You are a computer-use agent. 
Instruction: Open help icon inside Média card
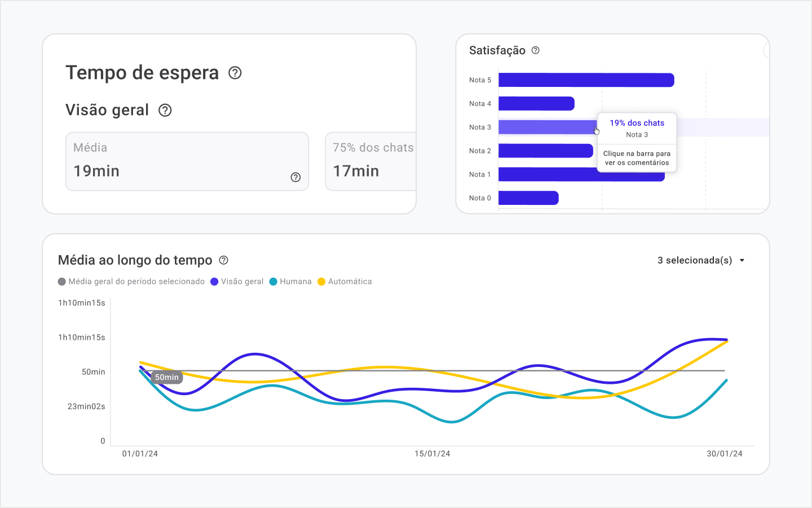click(x=295, y=177)
